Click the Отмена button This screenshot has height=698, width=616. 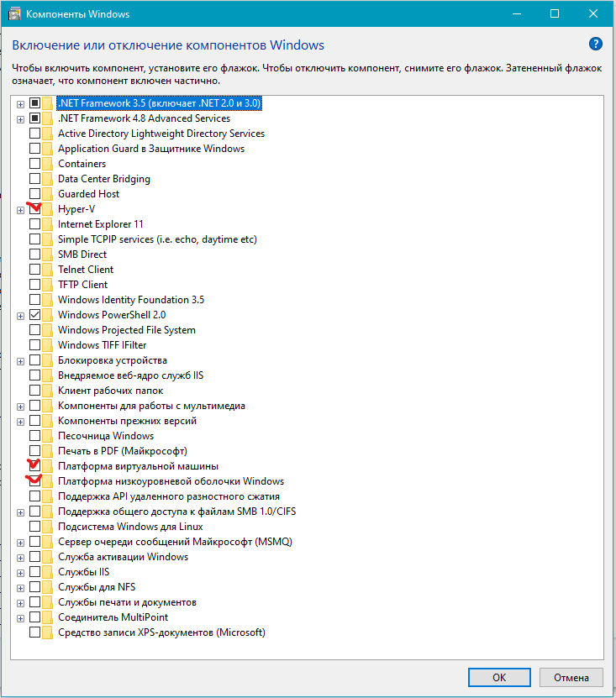tap(571, 677)
